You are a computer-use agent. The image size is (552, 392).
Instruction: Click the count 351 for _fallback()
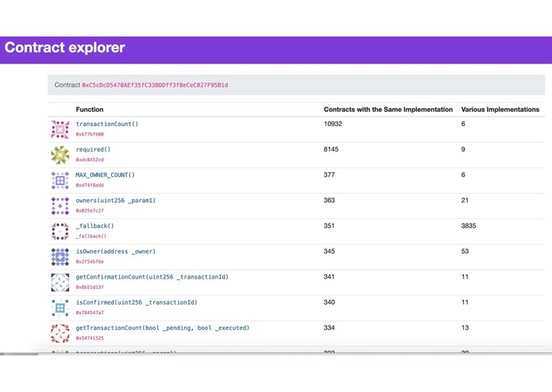click(x=329, y=225)
